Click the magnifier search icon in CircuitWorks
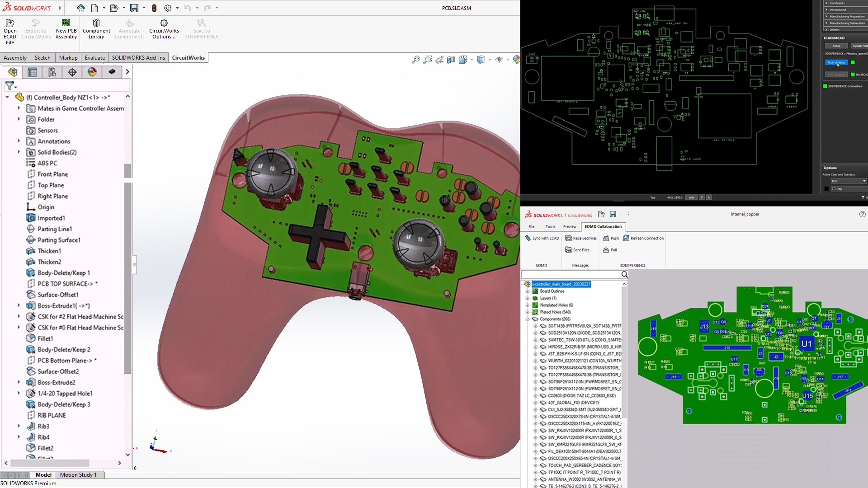 624,274
